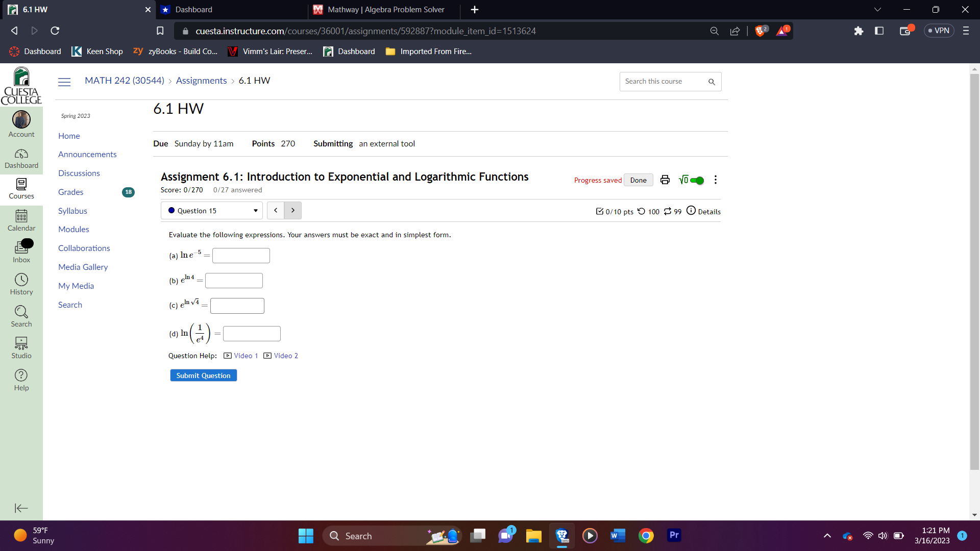Print the assignment
Image resolution: width=980 pixels, height=551 pixels.
665,180
